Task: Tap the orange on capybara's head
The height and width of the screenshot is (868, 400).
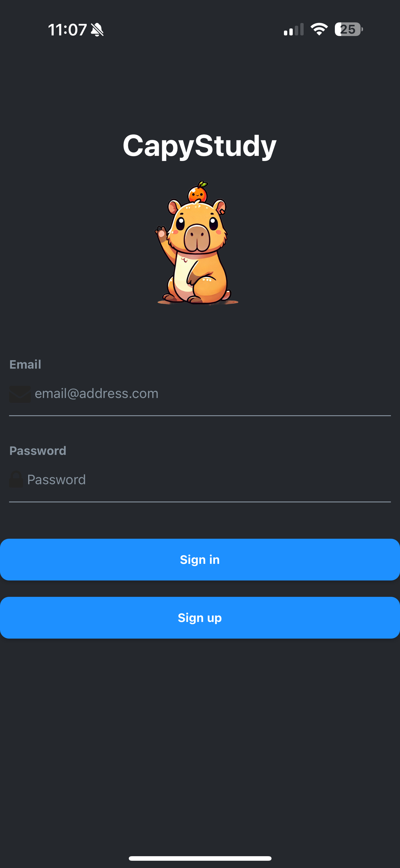Action: (198, 192)
